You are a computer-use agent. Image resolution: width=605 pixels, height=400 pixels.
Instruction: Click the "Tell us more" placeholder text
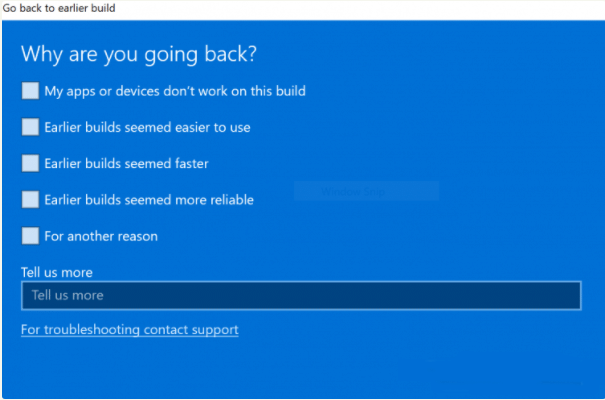click(67, 295)
